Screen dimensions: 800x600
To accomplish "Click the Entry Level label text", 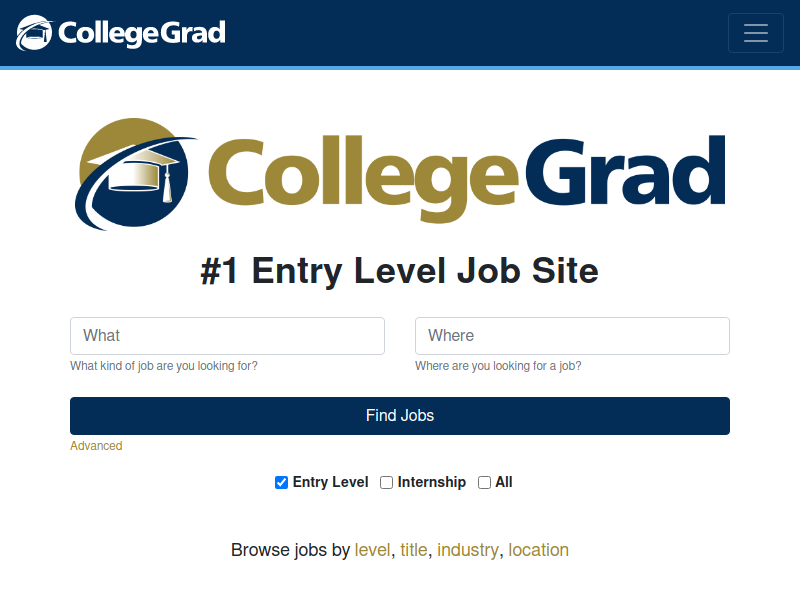I will (331, 482).
